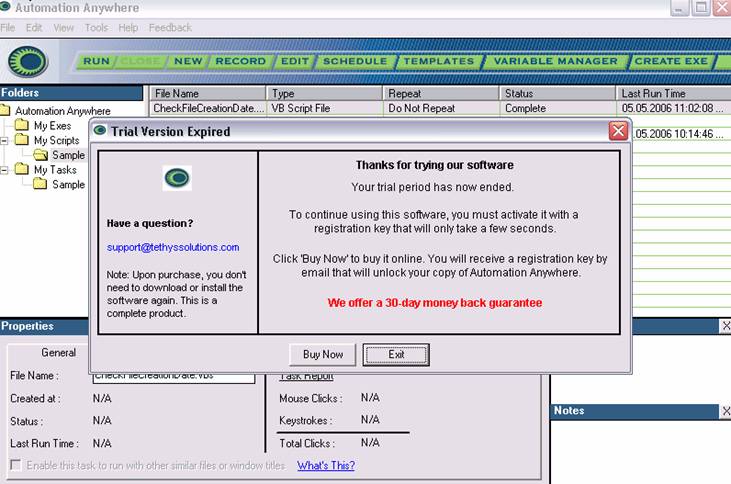The image size is (731, 484).
Task: Click the support@tethyssolutions.com email link
Action: pyautogui.click(x=173, y=247)
